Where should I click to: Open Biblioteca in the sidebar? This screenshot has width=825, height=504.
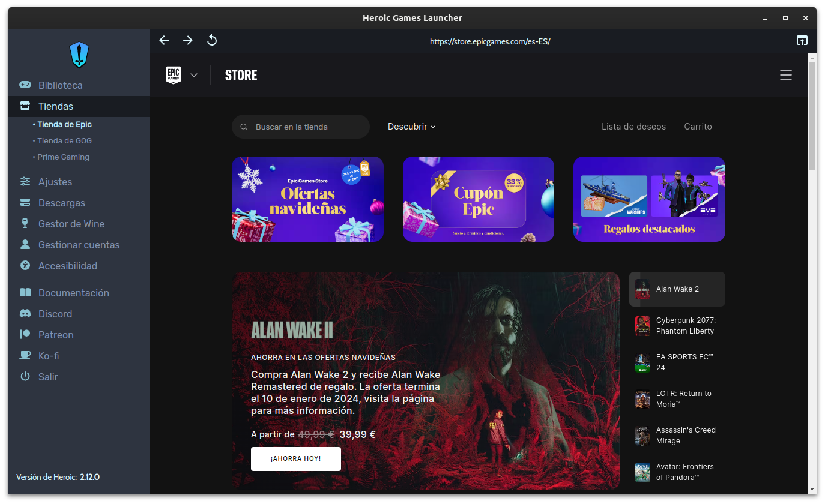pyautogui.click(x=60, y=85)
